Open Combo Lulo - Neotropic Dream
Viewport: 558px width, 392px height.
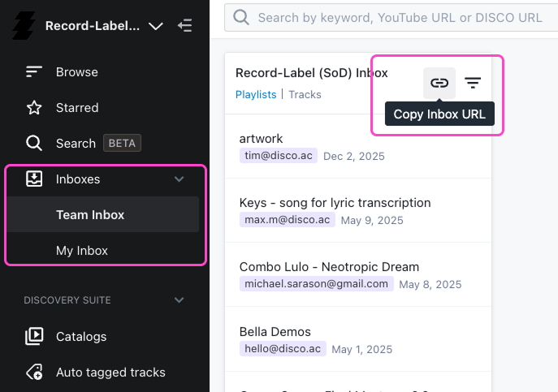pos(329,266)
